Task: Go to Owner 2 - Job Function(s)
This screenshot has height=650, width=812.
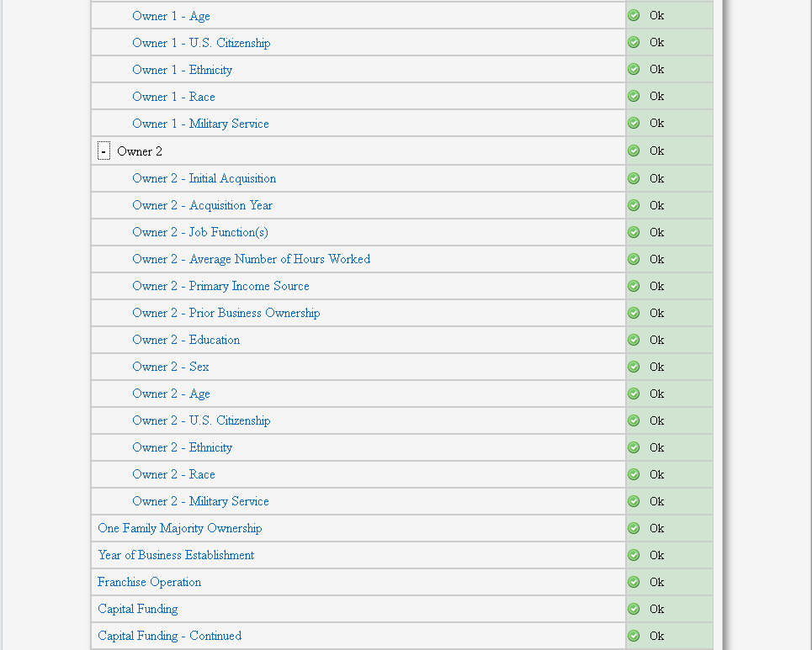Action: [200, 232]
